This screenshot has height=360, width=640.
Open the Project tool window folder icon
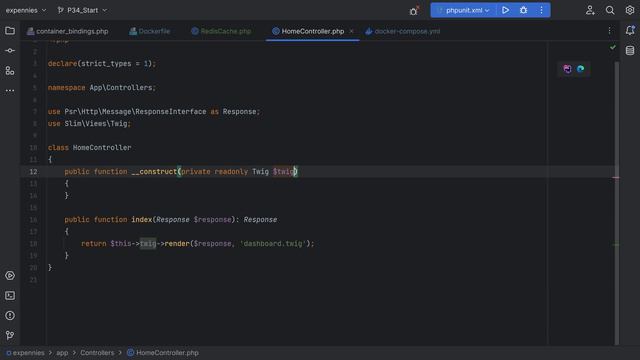(x=10, y=31)
